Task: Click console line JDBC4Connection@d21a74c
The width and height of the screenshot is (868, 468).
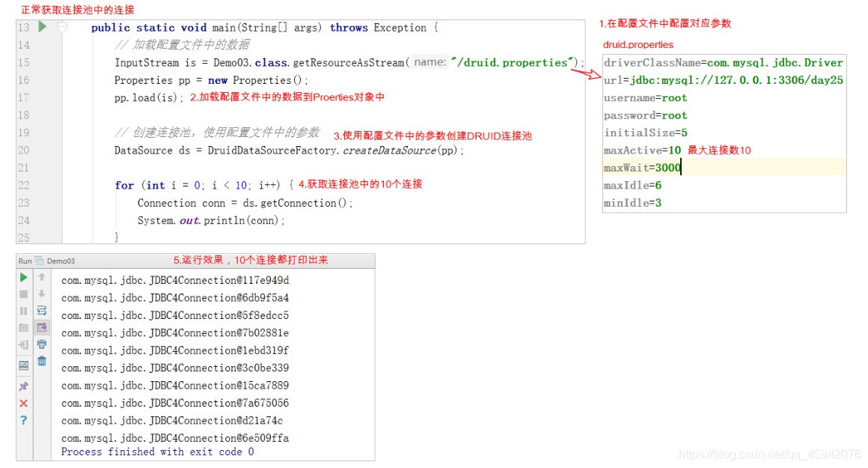Action: pyautogui.click(x=172, y=420)
